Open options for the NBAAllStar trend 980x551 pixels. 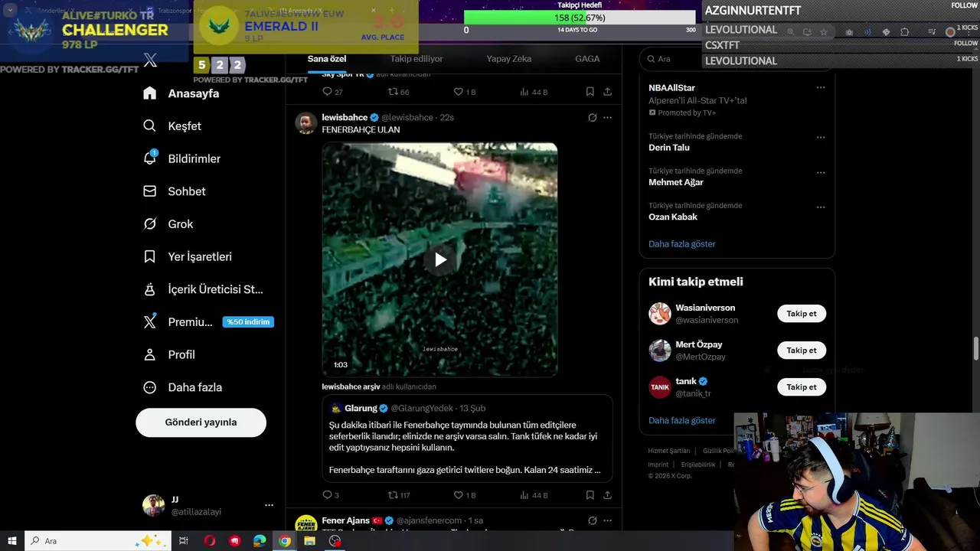click(x=821, y=88)
